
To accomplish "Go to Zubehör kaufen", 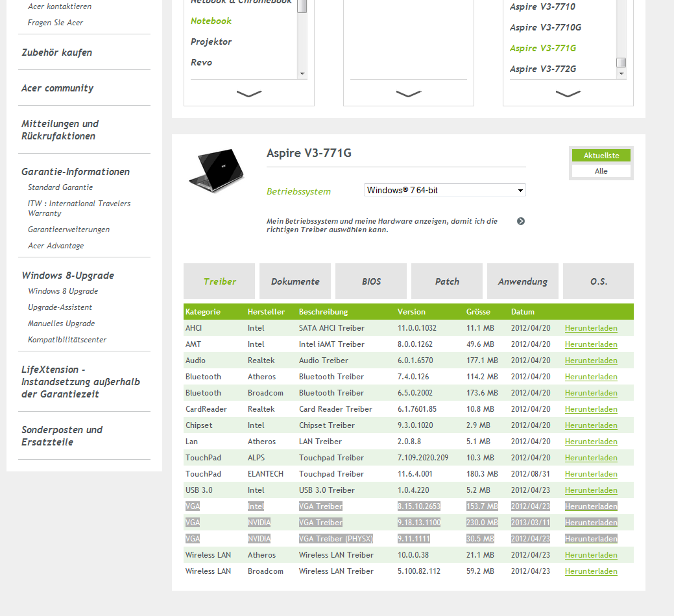I will click(56, 53).
